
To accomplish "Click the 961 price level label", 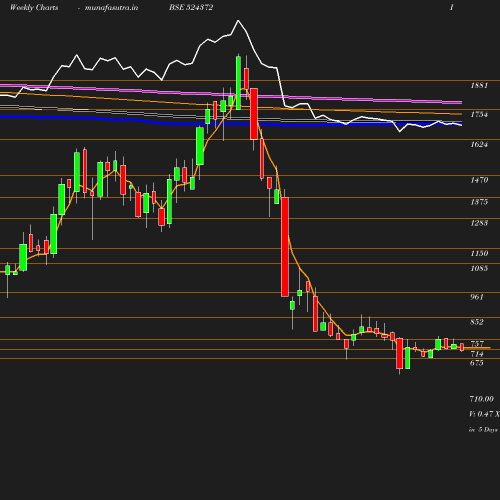I will pyautogui.click(x=477, y=297).
